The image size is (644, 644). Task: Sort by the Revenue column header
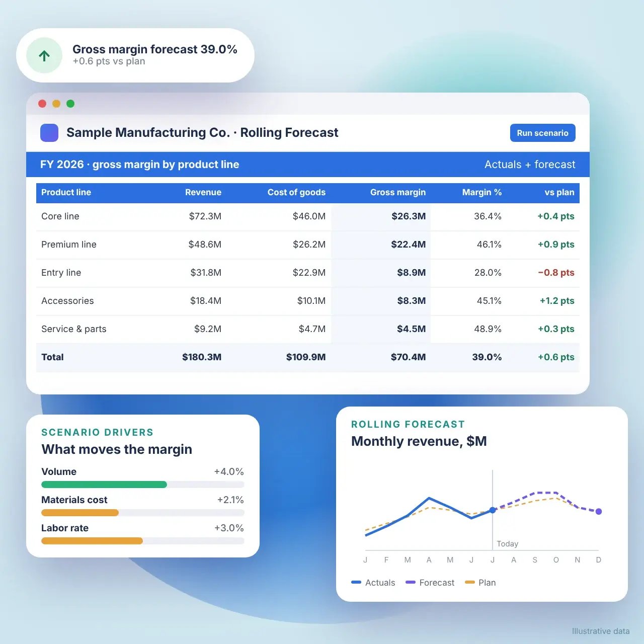tap(203, 192)
